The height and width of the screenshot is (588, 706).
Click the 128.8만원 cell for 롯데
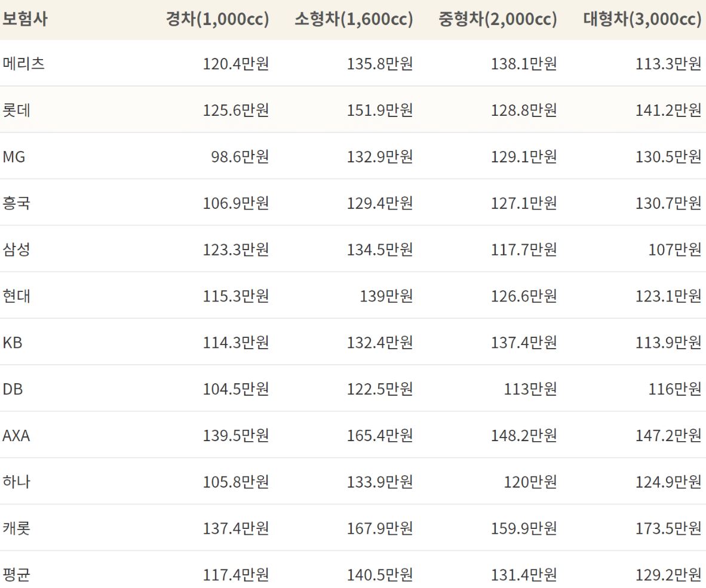pos(524,110)
